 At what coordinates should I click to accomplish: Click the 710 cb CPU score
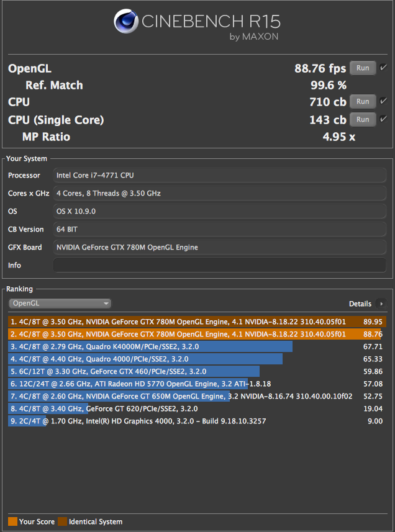click(328, 102)
